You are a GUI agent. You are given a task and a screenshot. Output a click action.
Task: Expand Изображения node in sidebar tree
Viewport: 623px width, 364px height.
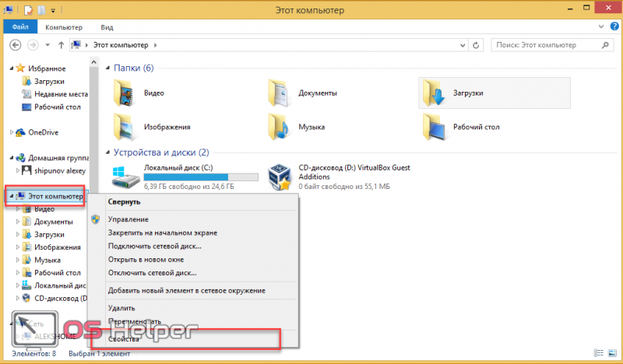pos(17,247)
